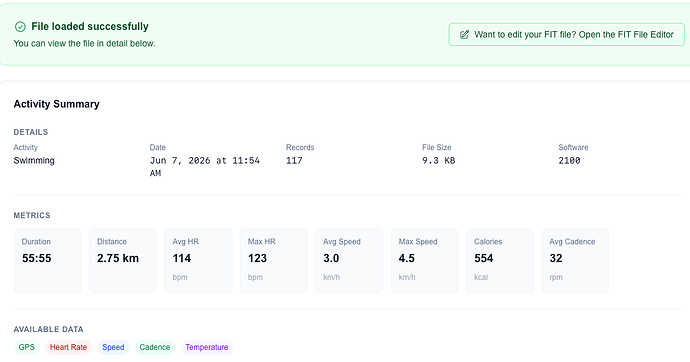Click the Avg Cadence 32 metric card

click(575, 260)
